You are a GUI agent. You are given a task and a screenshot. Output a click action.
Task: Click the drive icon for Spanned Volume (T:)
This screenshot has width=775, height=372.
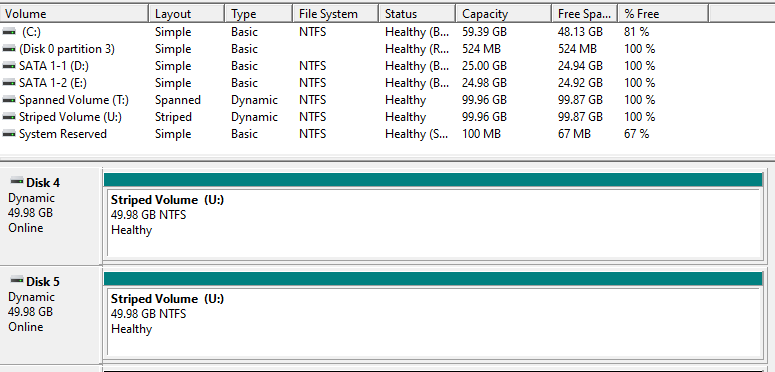pyautogui.click(x=9, y=100)
